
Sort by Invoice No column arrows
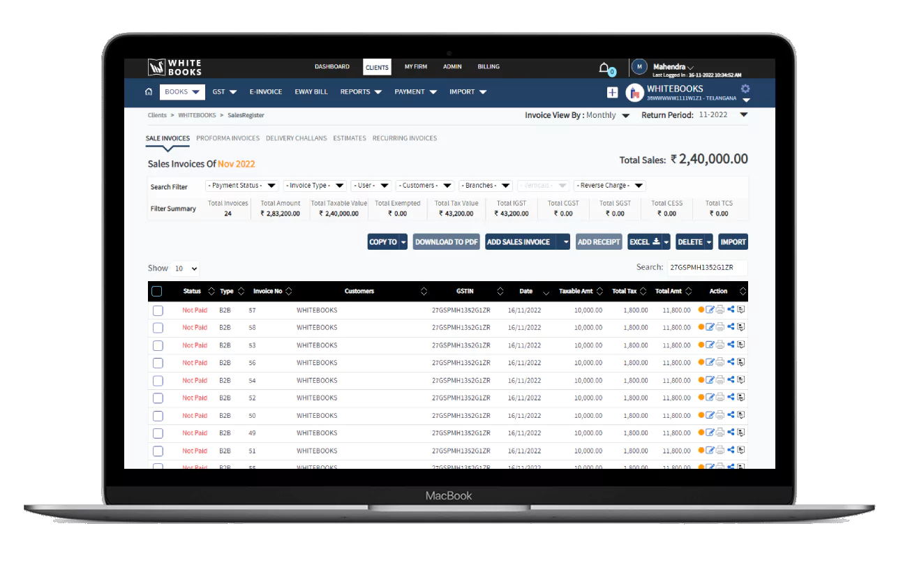(x=289, y=292)
